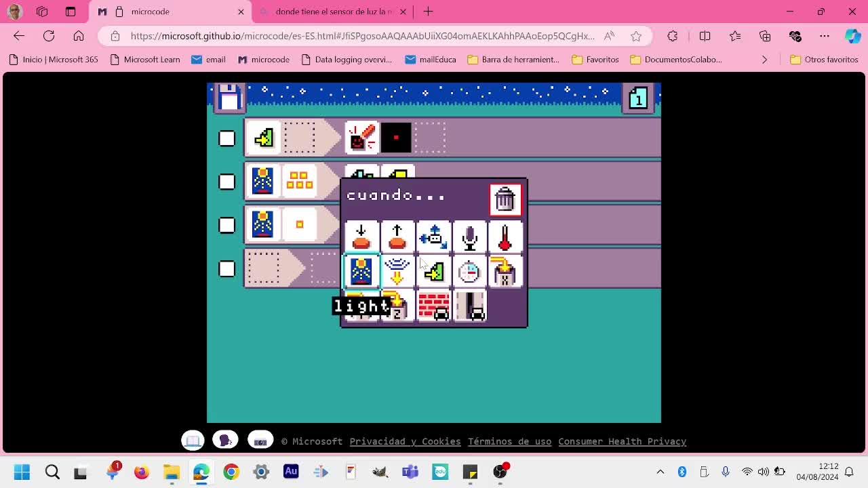868x488 pixels.
Task: Click light sensor tile in third rule
Action: [263, 224]
